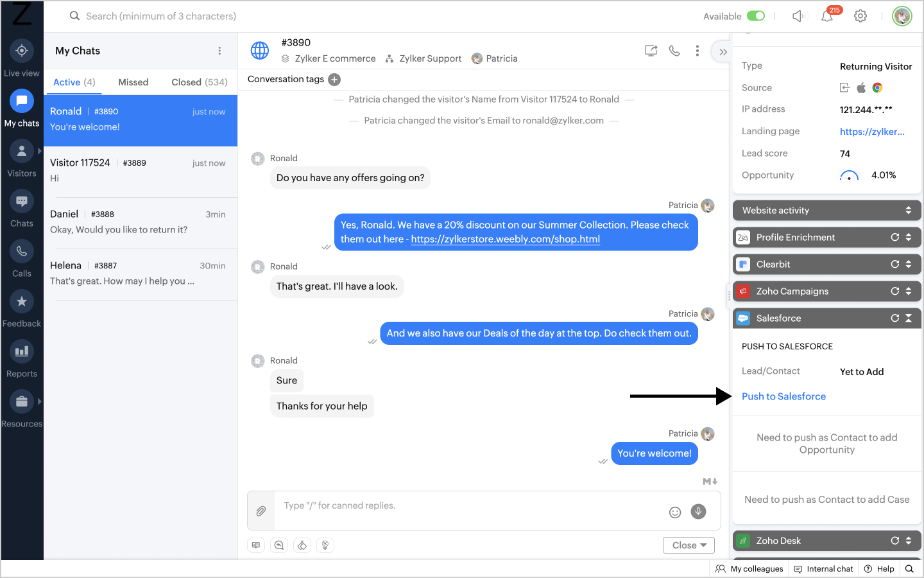
Task: Refresh the Clearbit widget
Action: tap(894, 264)
